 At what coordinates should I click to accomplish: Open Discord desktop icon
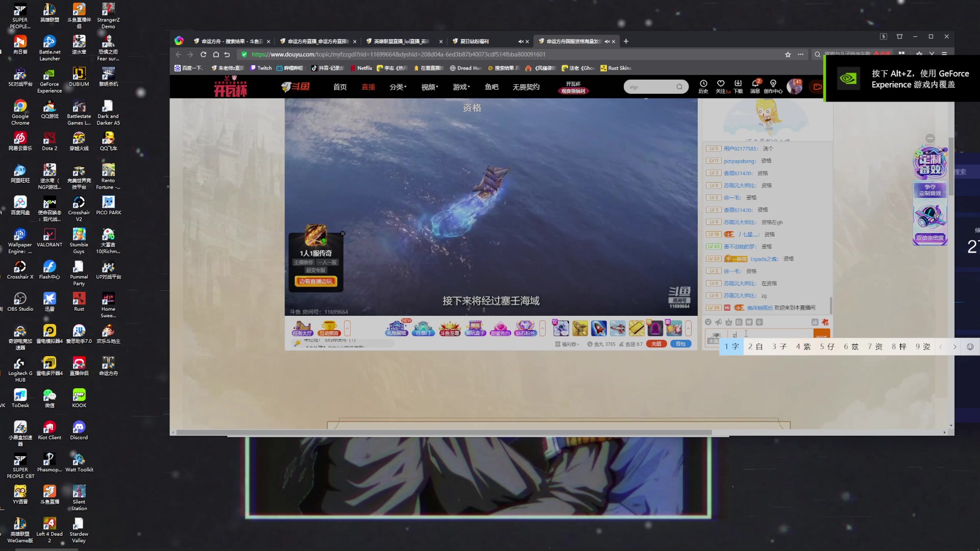click(x=79, y=430)
